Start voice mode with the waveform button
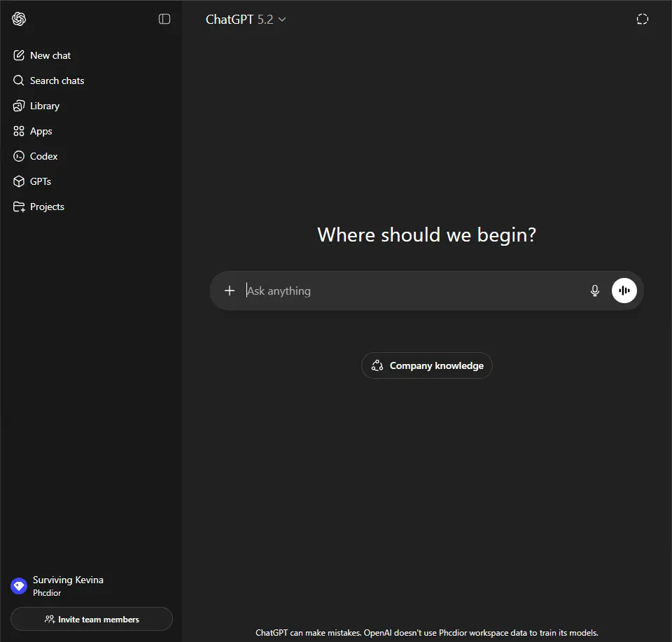 pos(624,291)
